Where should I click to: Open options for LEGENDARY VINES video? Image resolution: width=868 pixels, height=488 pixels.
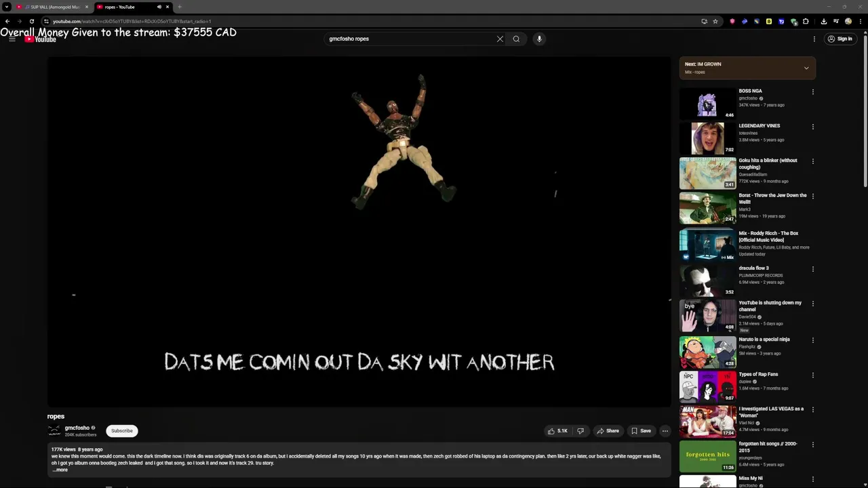tap(813, 127)
